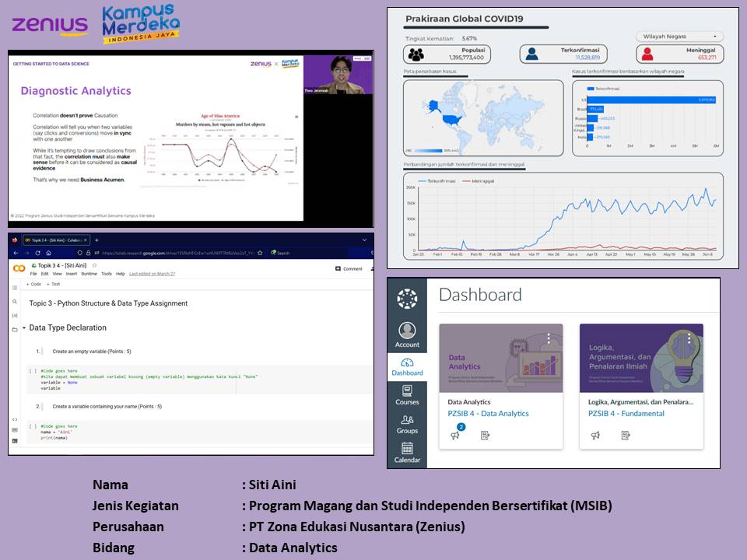Click the Google Drive icon beside notebook title

[33, 265]
